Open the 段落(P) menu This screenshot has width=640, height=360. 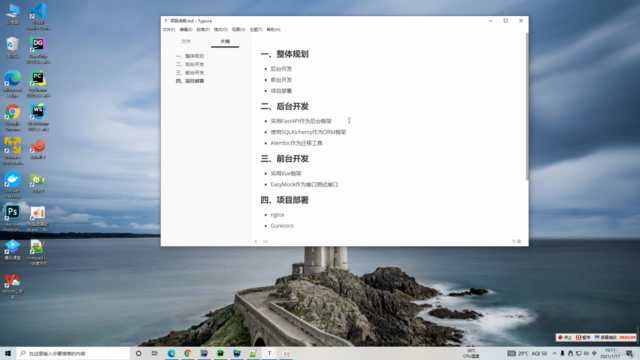click(x=203, y=29)
